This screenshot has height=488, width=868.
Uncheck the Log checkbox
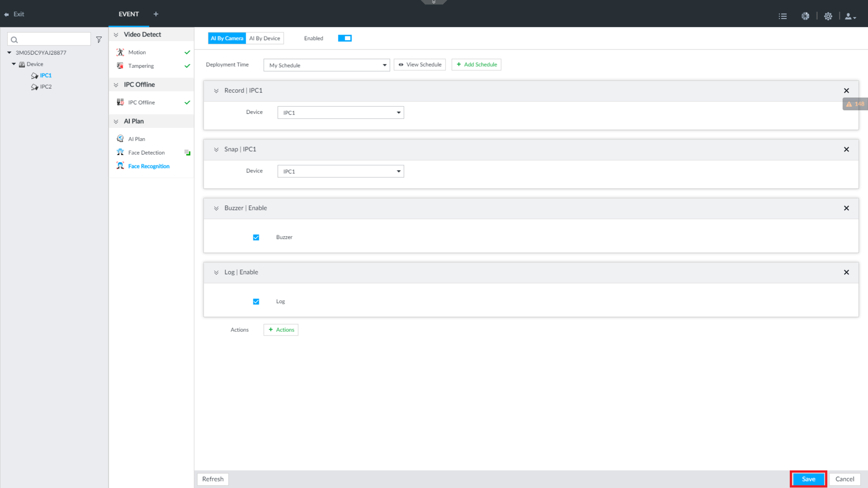tap(256, 301)
